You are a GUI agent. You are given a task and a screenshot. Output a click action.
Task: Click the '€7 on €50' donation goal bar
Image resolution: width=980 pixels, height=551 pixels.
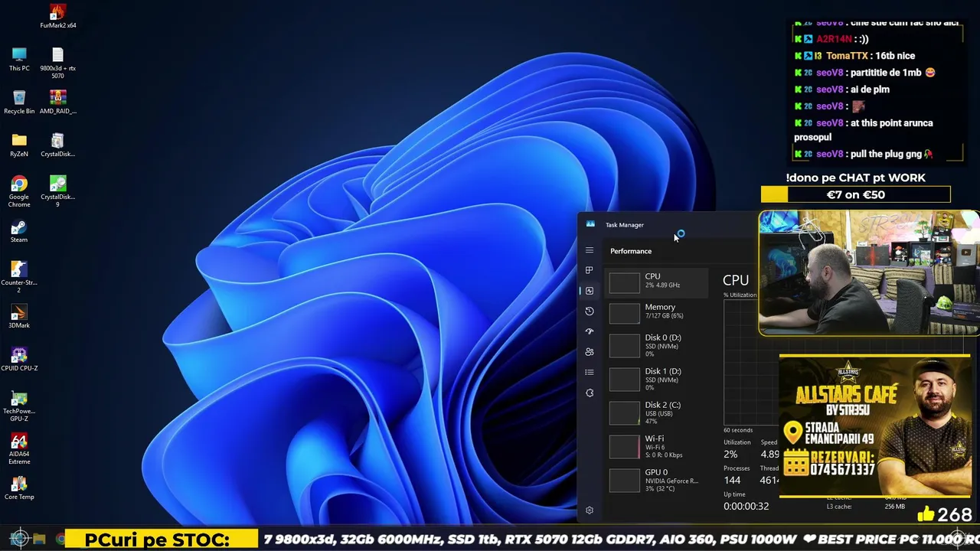(855, 194)
